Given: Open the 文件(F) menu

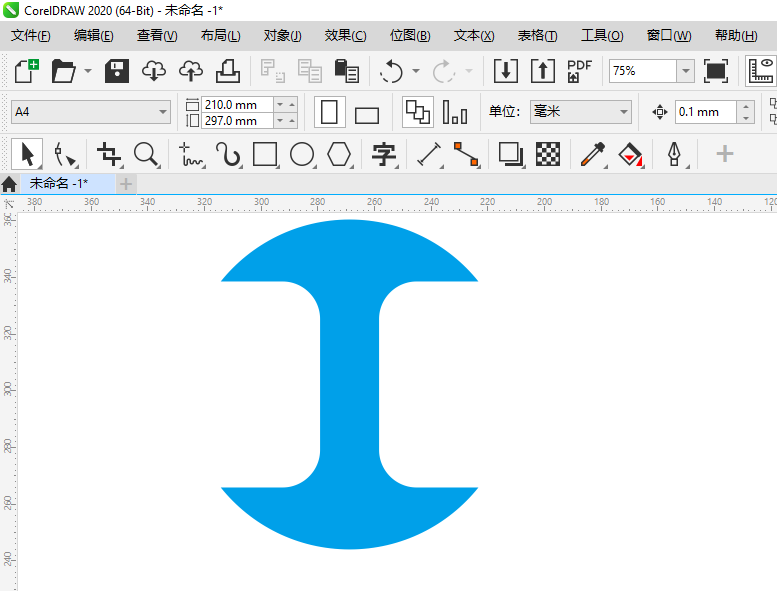Looking at the screenshot, I should pyautogui.click(x=31, y=36).
